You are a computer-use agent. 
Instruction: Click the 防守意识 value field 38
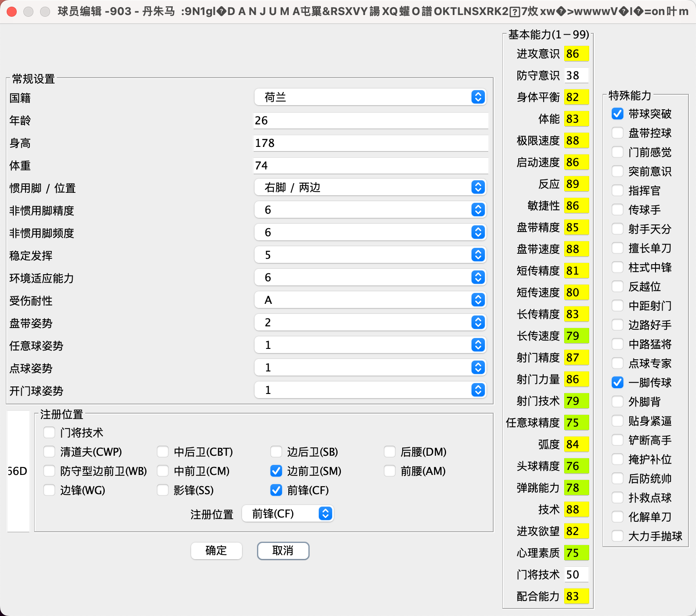click(x=576, y=76)
